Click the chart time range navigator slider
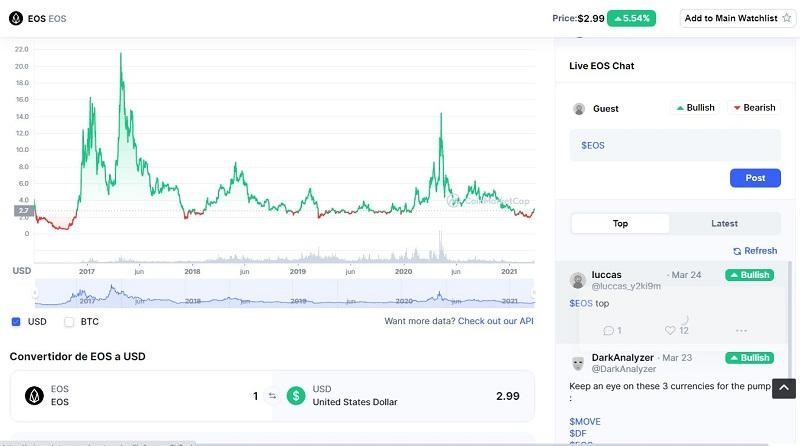The width and height of the screenshot is (800, 446). (284, 293)
